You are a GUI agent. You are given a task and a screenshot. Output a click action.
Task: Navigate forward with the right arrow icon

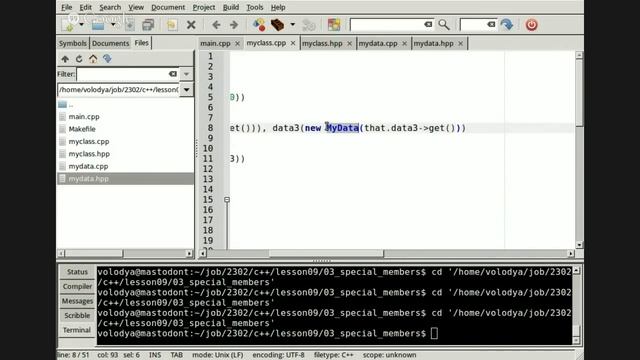point(234,25)
